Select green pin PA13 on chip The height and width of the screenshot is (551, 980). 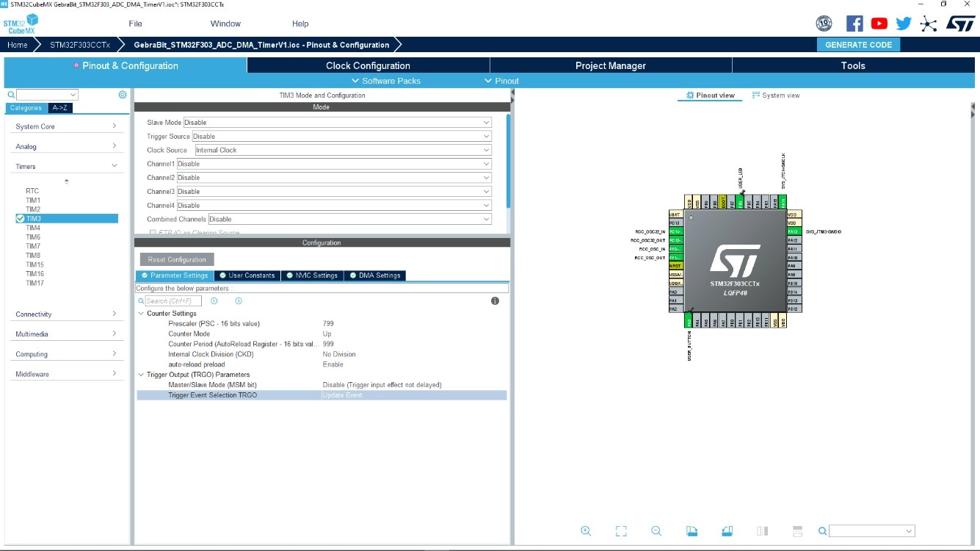[x=793, y=231]
